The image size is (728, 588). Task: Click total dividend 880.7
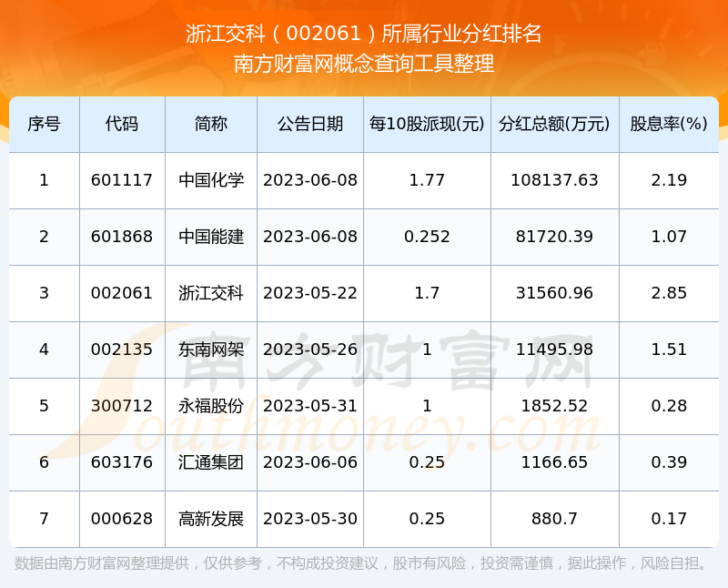pos(554,519)
